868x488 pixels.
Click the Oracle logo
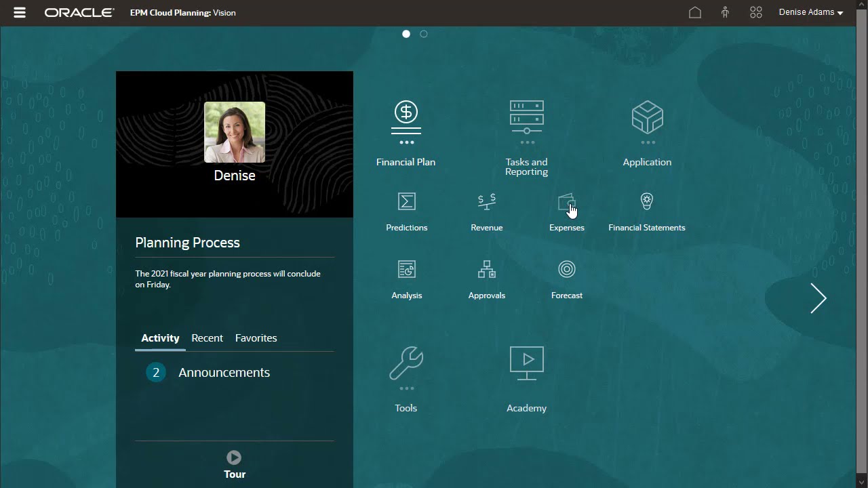(x=79, y=13)
